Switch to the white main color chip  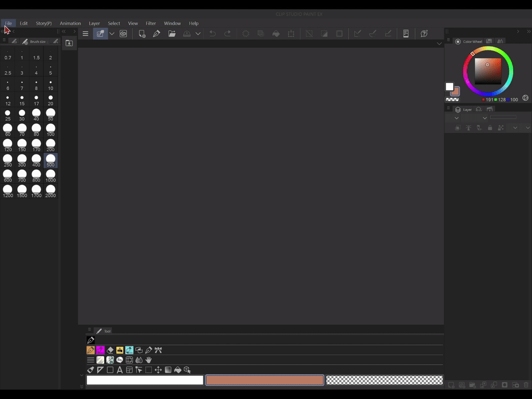point(449,87)
